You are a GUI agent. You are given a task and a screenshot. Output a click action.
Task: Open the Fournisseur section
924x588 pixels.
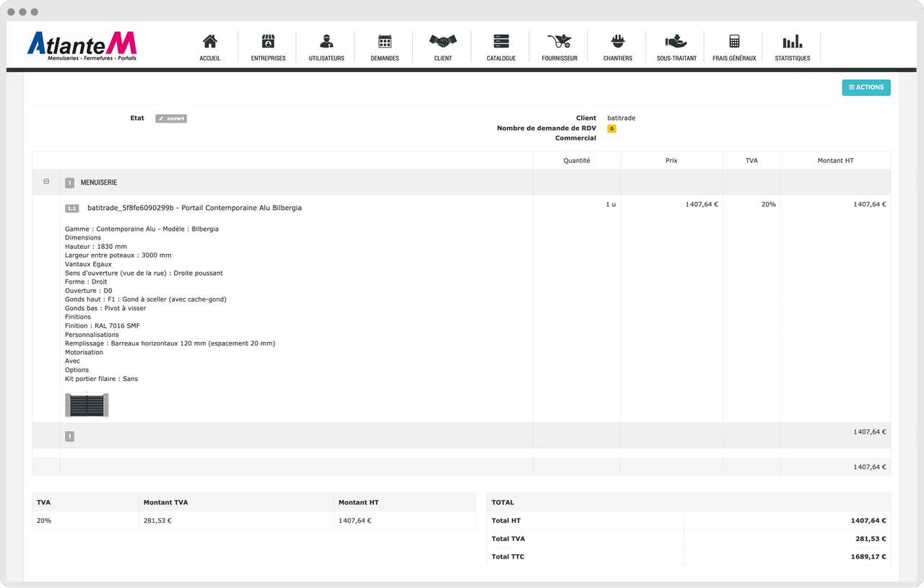pos(559,46)
